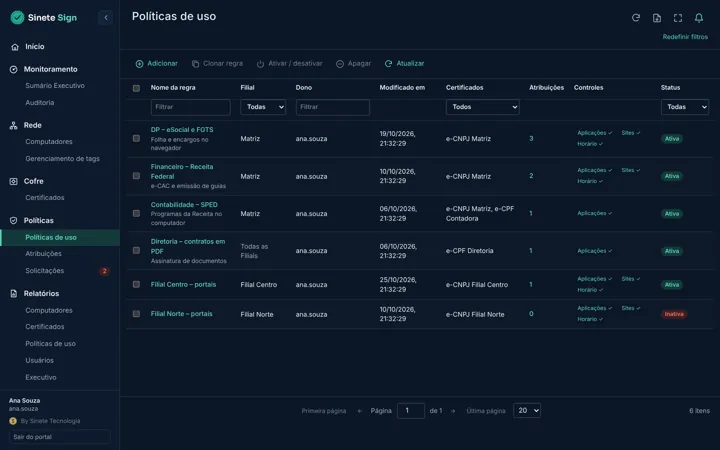Expand Aplicações controls for Contabilidade – SPED row

(x=595, y=213)
